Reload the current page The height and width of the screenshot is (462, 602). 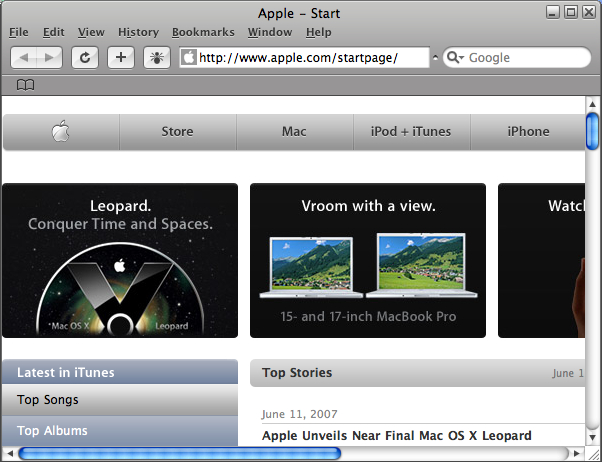[x=85, y=58]
